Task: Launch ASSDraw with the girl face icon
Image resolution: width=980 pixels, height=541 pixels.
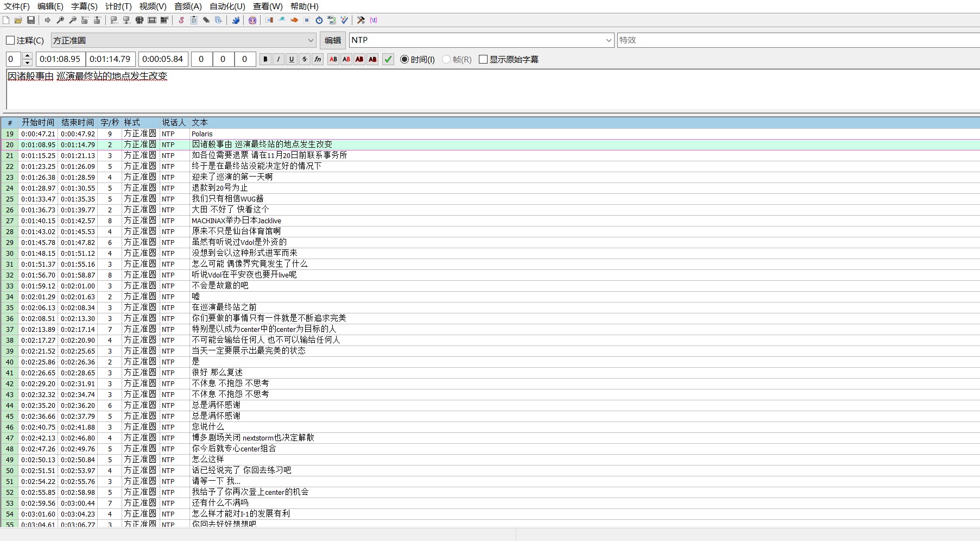Action: coord(252,20)
